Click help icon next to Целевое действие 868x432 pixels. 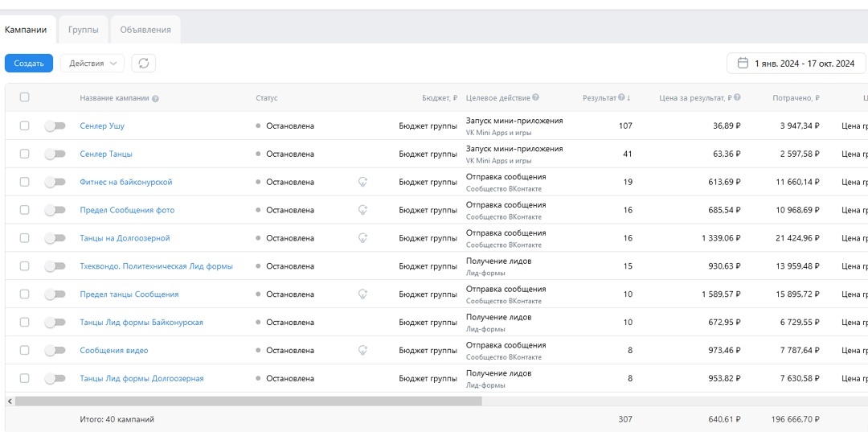[x=535, y=98]
